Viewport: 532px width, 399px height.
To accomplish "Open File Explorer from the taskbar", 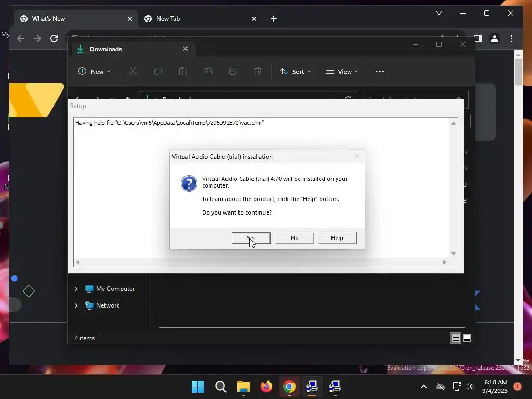I will tap(243, 387).
